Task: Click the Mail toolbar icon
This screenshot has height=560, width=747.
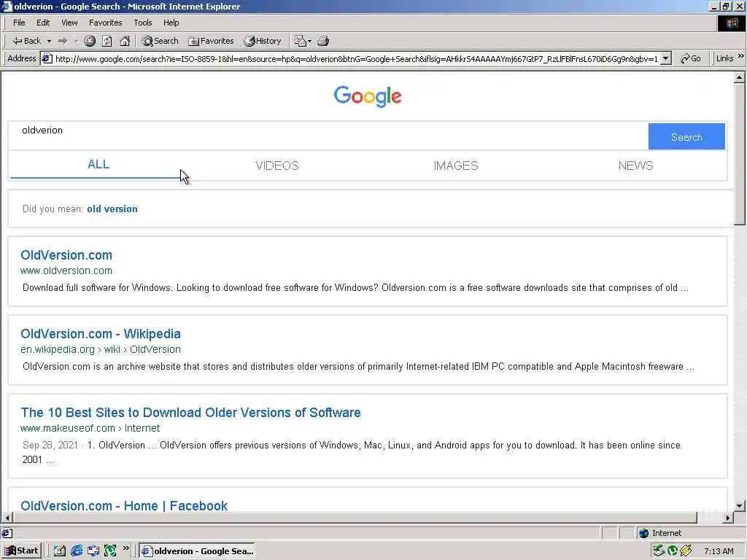Action: click(x=300, y=41)
